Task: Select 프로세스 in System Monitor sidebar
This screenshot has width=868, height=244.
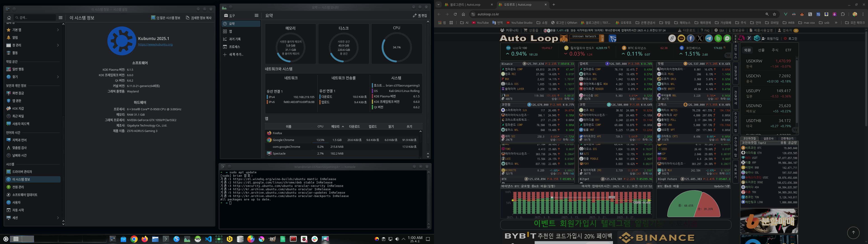Action: (x=234, y=47)
